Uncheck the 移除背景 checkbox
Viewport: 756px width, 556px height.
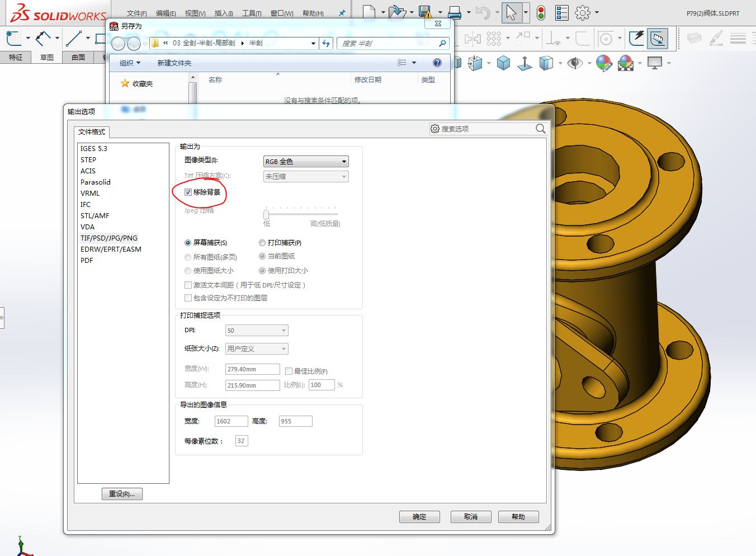tap(188, 192)
